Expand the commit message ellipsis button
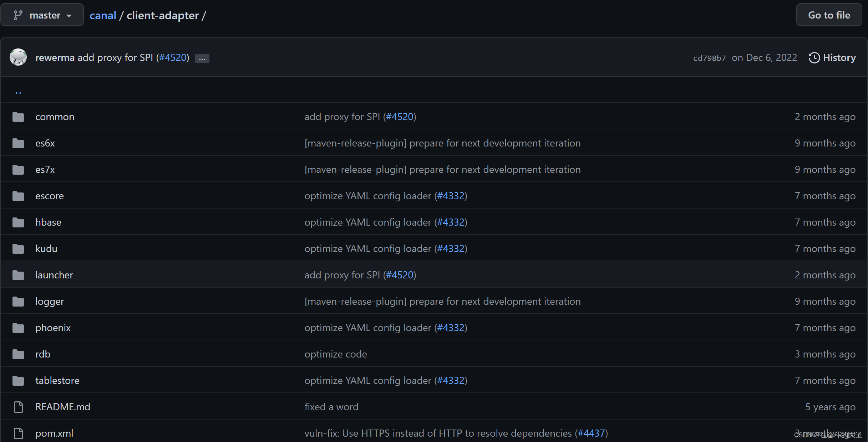The width and height of the screenshot is (868, 442). (202, 58)
